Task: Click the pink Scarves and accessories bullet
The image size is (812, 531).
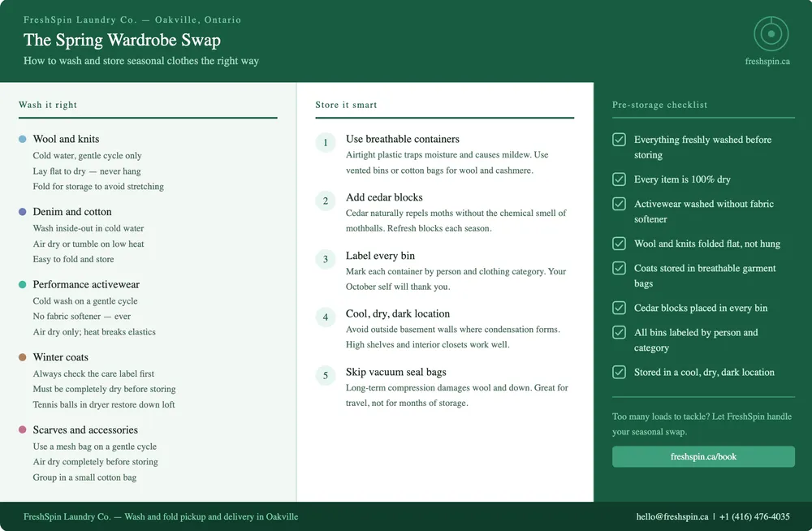Action: pos(23,430)
